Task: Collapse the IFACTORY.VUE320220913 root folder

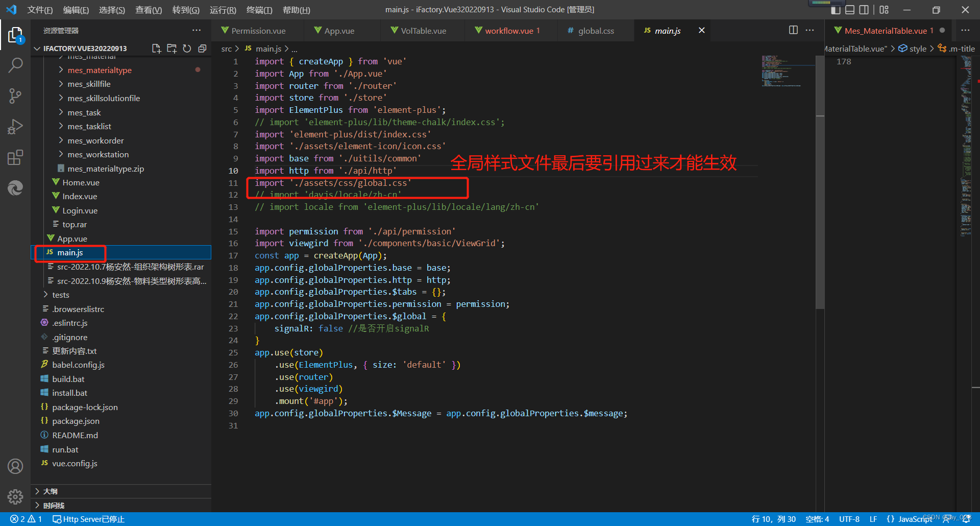Action: [85, 49]
